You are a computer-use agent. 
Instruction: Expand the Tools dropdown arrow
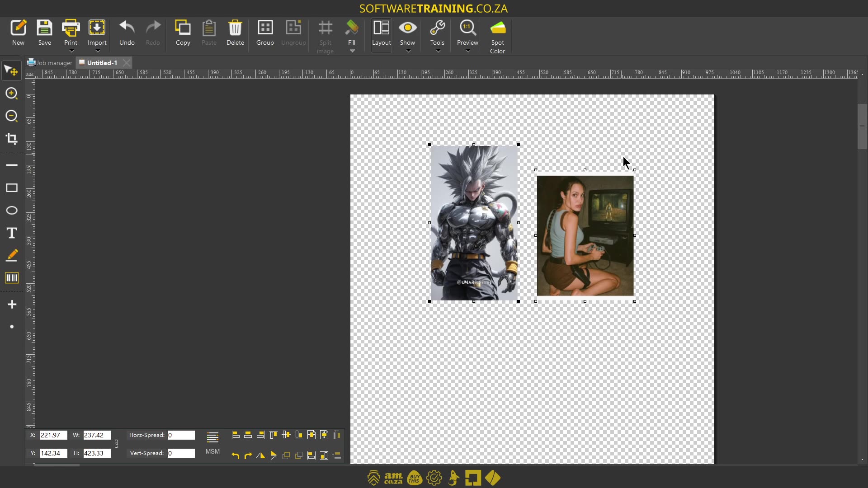coord(438,51)
